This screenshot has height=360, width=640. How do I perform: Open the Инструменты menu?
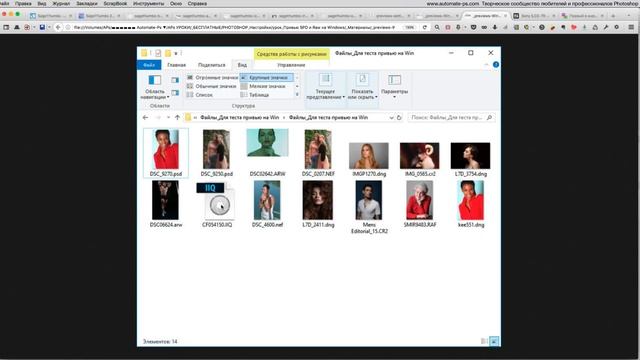(x=149, y=3)
